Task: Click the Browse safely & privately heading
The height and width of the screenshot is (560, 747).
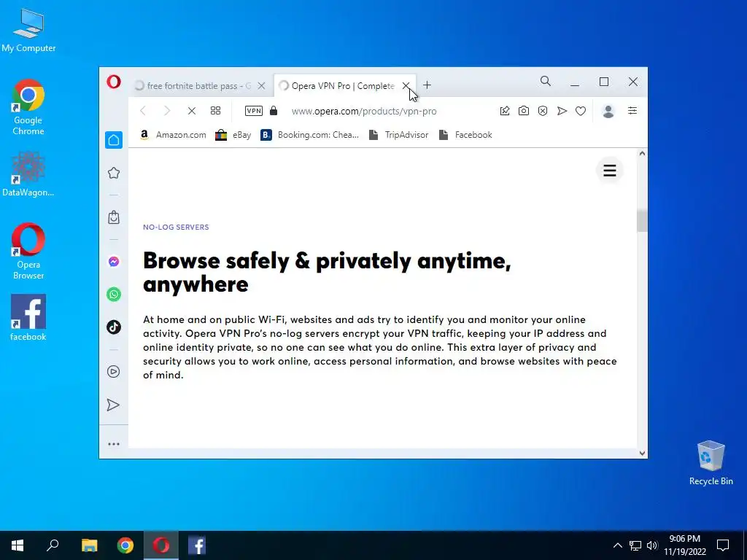Action: pyautogui.click(x=327, y=273)
